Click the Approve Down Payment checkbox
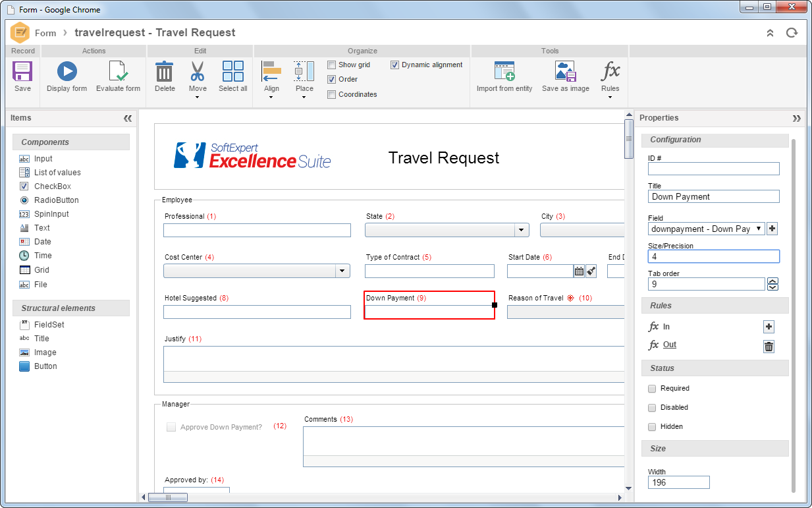Image resolution: width=812 pixels, height=508 pixels. point(171,427)
